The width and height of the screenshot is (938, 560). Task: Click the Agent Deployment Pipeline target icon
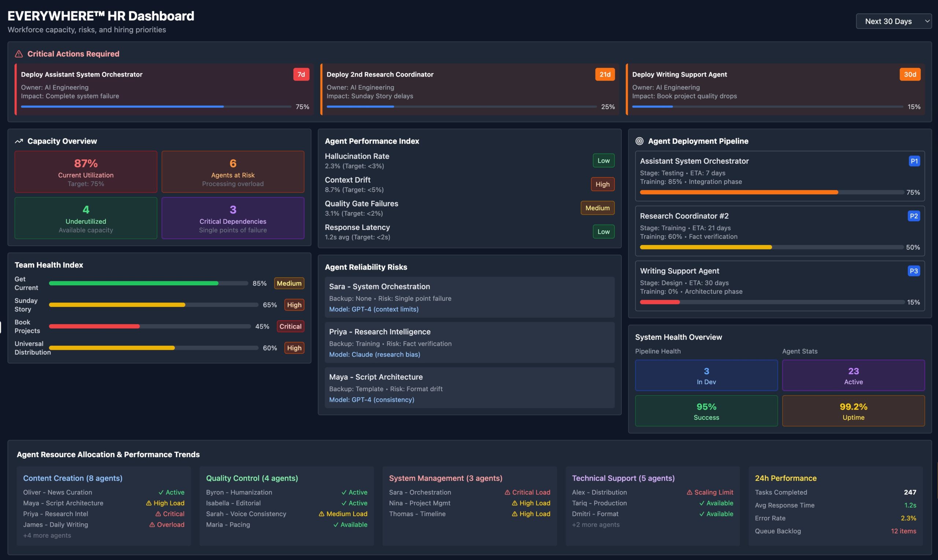click(x=639, y=141)
